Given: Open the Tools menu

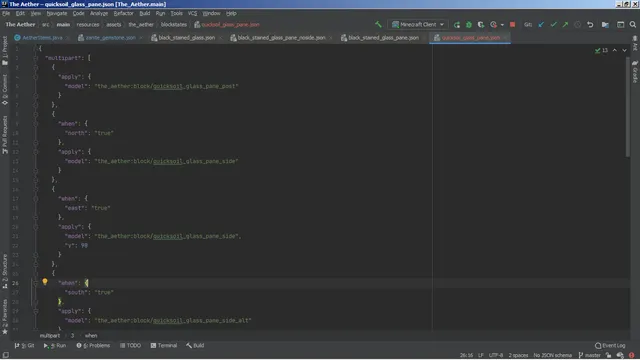Looking at the screenshot, I should coord(176,13).
